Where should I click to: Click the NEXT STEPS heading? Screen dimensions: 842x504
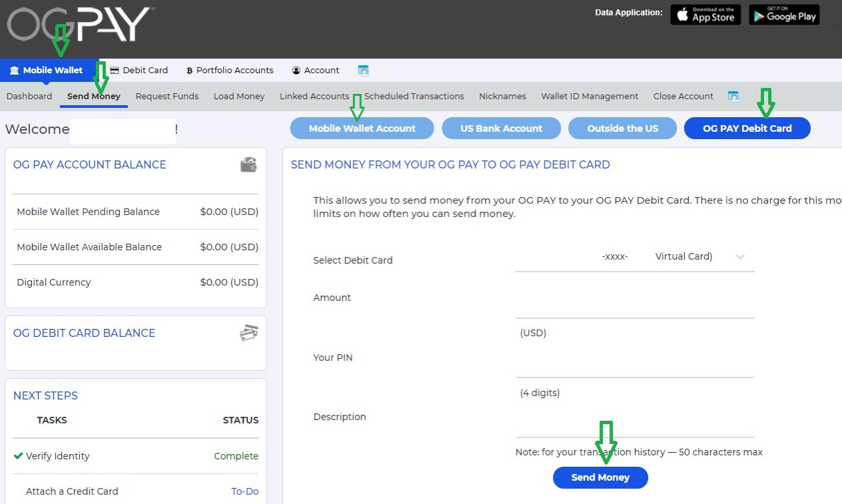[45, 395]
